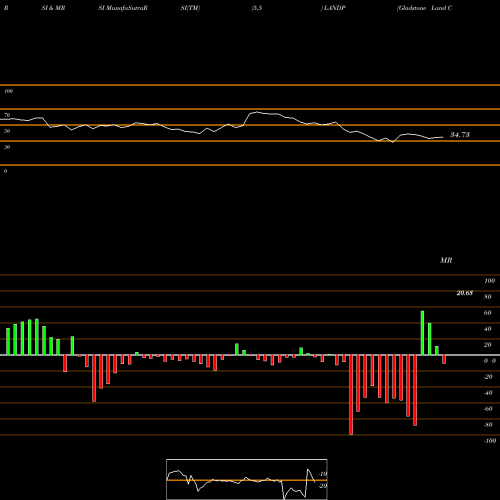
Task: Click the -100 label on MR scale
Action: point(490,441)
